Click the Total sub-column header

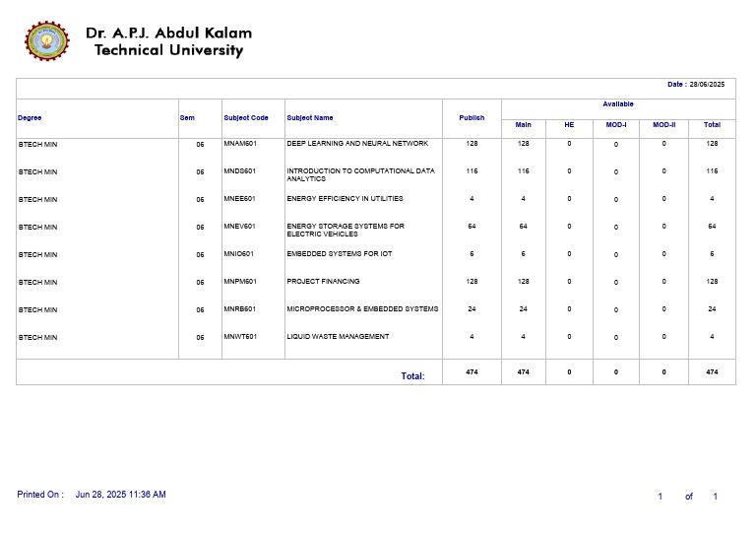(712, 125)
